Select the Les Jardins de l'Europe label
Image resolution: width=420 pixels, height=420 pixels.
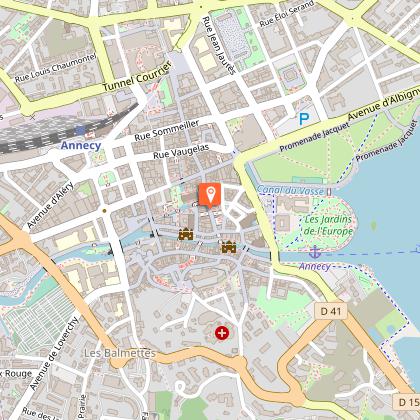click(328, 225)
